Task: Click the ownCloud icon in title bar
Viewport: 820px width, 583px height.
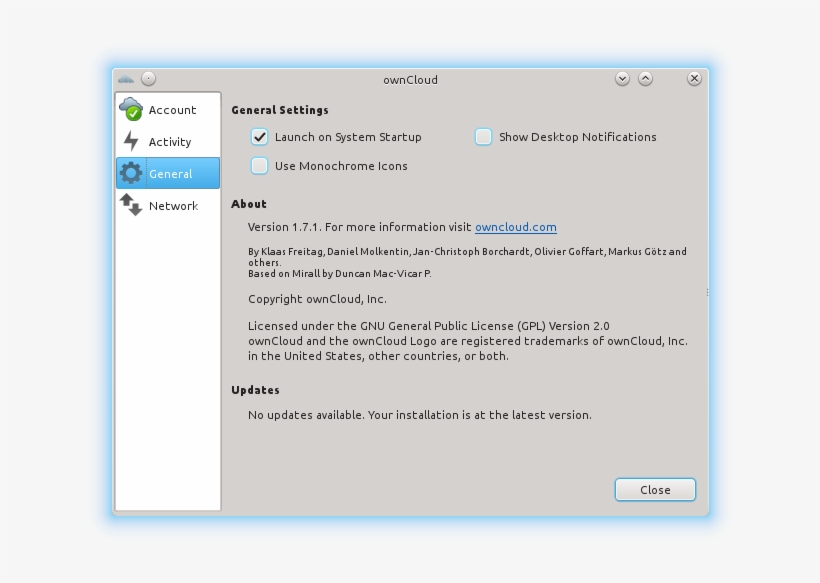Action: [126, 79]
